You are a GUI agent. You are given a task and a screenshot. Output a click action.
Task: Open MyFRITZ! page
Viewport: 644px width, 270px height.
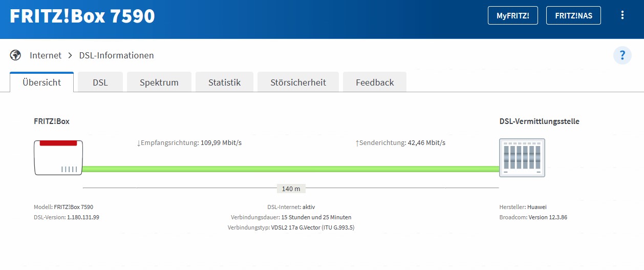point(513,15)
